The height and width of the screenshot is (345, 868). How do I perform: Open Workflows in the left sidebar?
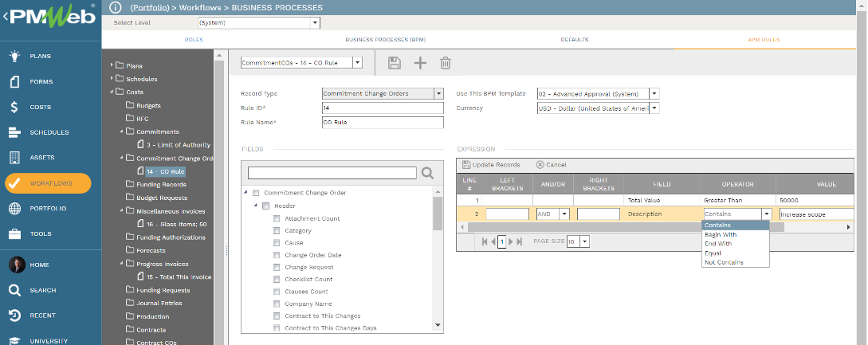coord(48,183)
